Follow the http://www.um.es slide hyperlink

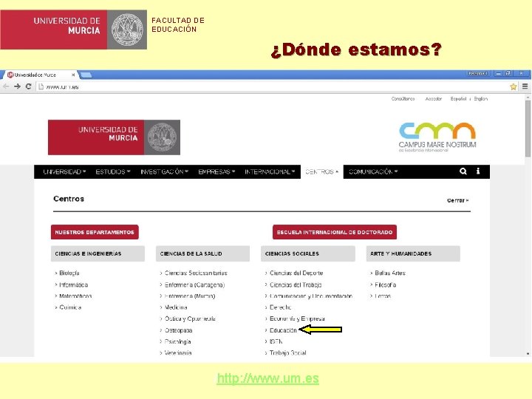(x=267, y=378)
